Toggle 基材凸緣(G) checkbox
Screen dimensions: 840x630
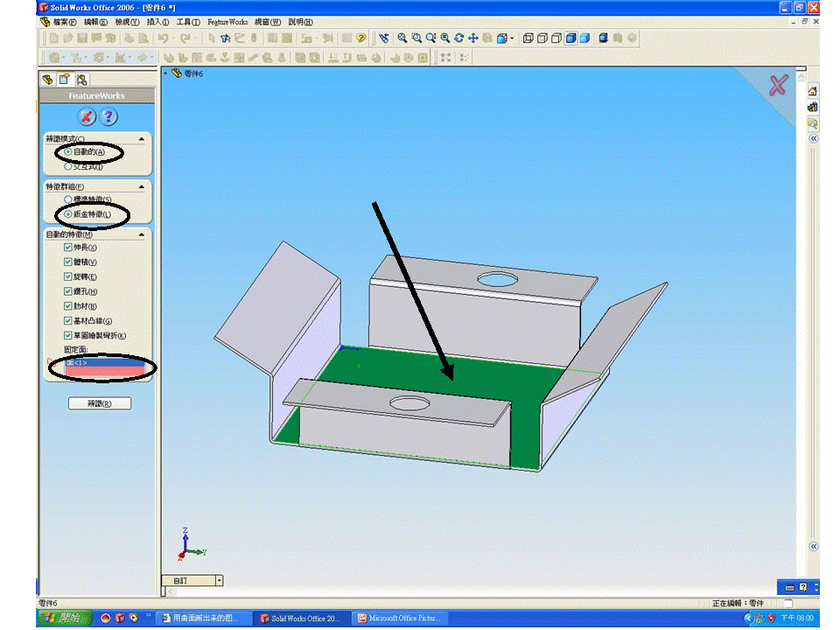click(67, 321)
